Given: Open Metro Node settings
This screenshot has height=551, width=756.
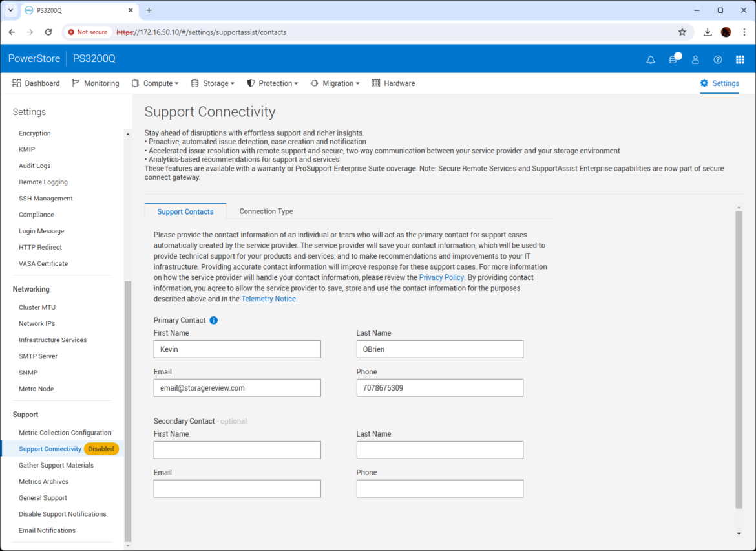Looking at the screenshot, I should (x=36, y=389).
